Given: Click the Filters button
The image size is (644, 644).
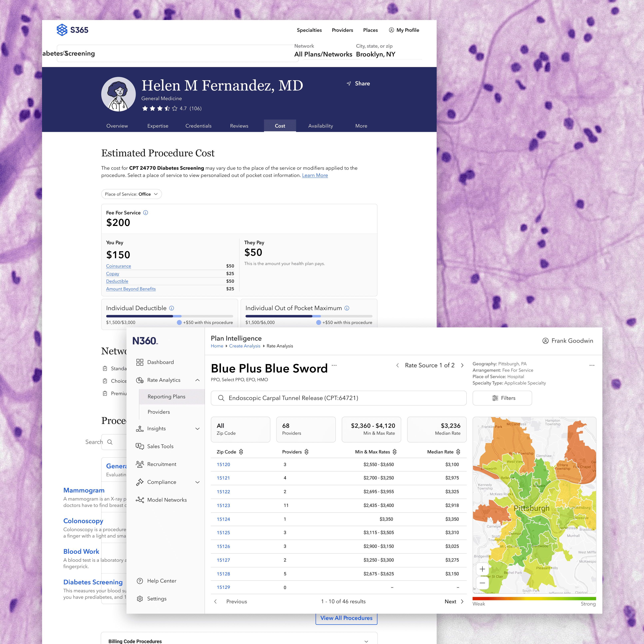Looking at the screenshot, I should click(502, 398).
